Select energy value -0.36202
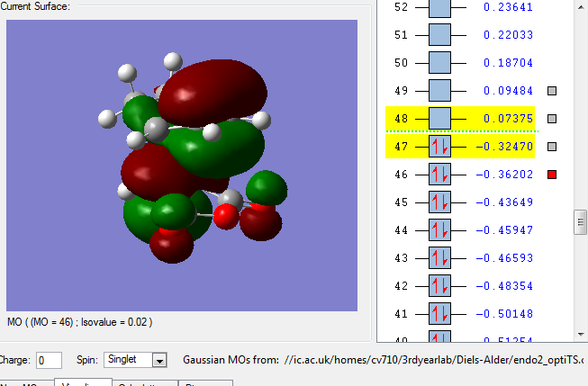 click(x=504, y=175)
